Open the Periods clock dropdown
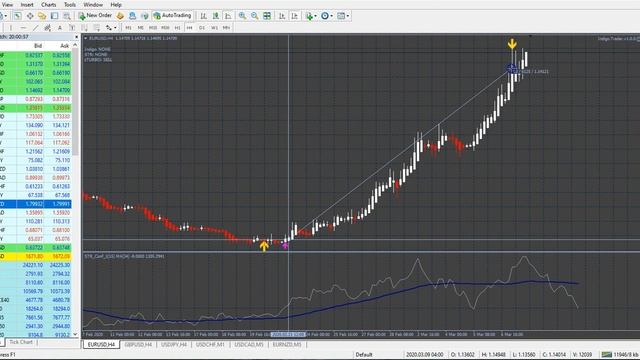Viewport: 640px width, 360px height. click(327, 16)
